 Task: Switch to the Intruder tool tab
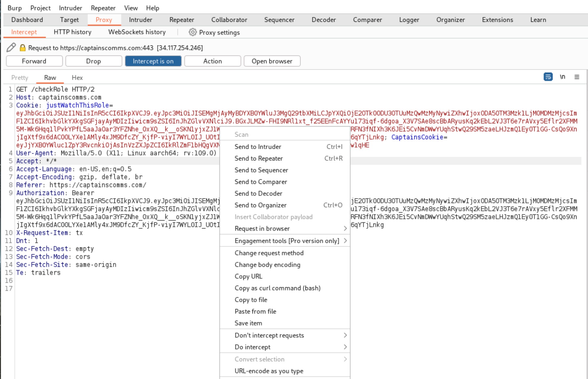tap(141, 20)
